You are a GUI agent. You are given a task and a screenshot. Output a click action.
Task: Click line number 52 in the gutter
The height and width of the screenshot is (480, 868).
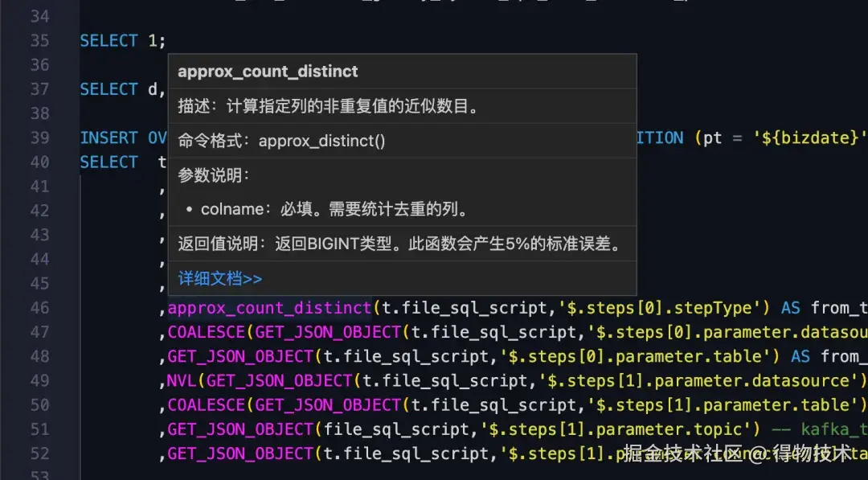(x=39, y=453)
